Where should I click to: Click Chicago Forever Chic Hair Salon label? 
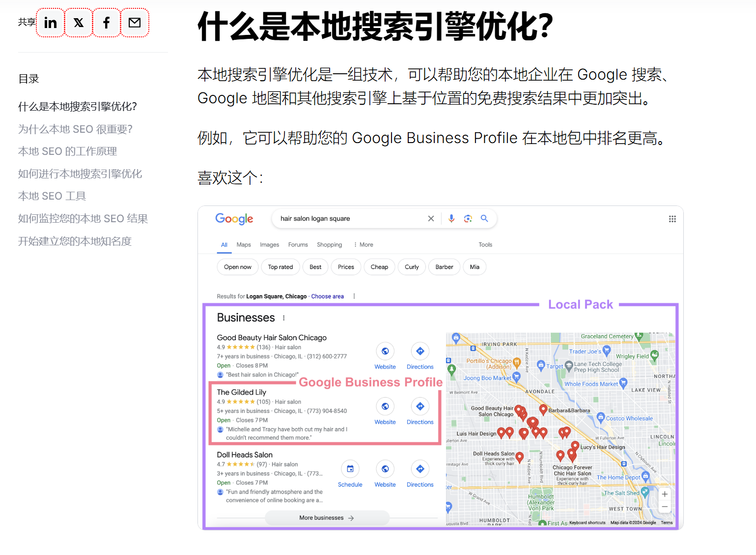572,470
